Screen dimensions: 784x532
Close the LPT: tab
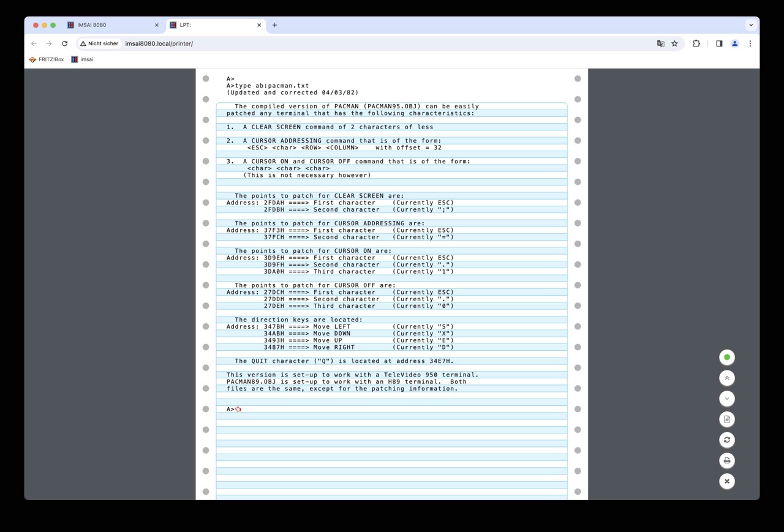click(259, 25)
